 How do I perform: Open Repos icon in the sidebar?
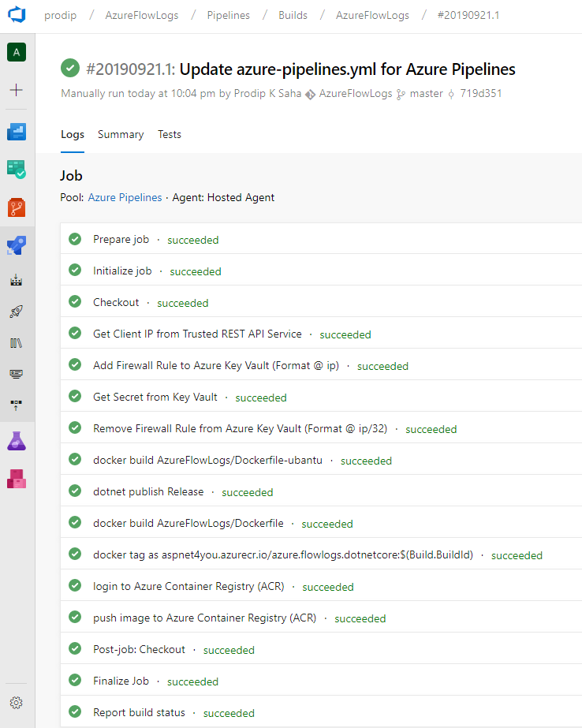pyautogui.click(x=17, y=207)
